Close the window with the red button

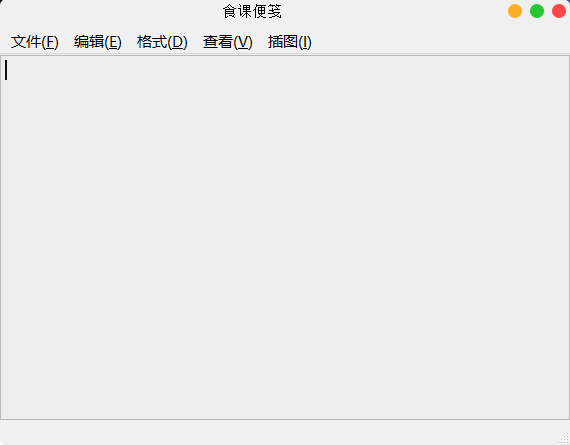[x=559, y=11]
